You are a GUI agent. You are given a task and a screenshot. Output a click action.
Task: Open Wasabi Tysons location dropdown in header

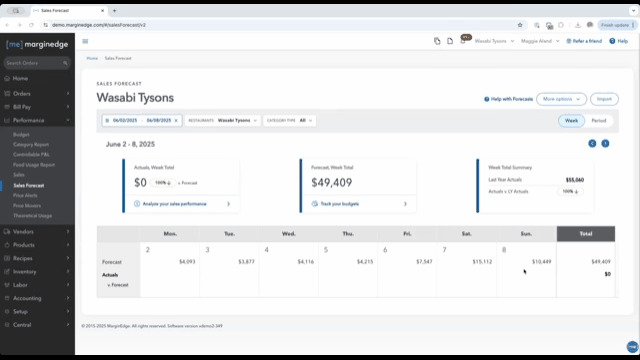tap(494, 41)
